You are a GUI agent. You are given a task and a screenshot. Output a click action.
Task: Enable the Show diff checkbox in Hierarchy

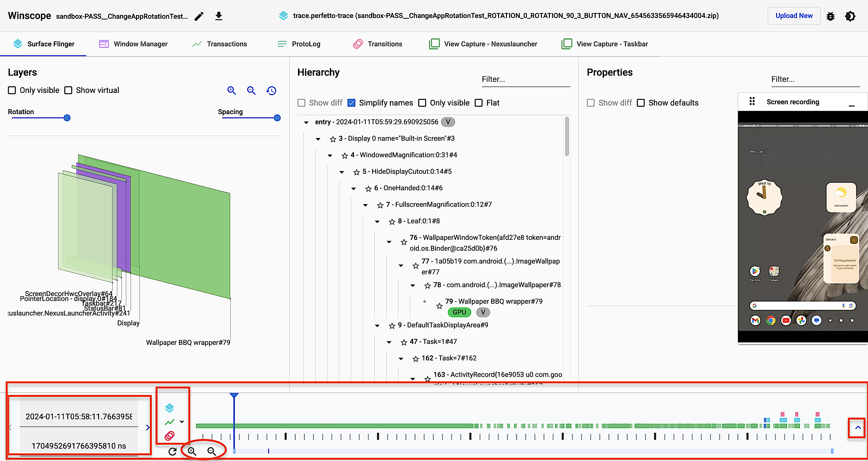(302, 103)
